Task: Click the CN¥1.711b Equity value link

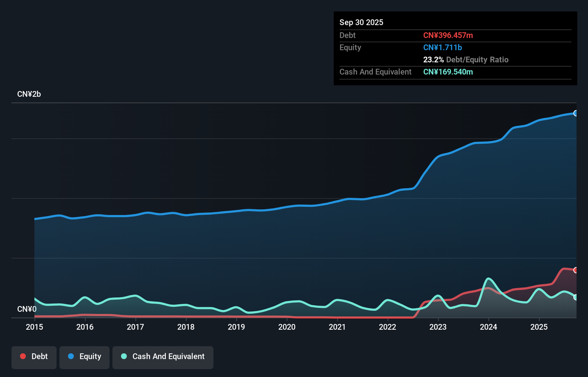Action: point(443,47)
